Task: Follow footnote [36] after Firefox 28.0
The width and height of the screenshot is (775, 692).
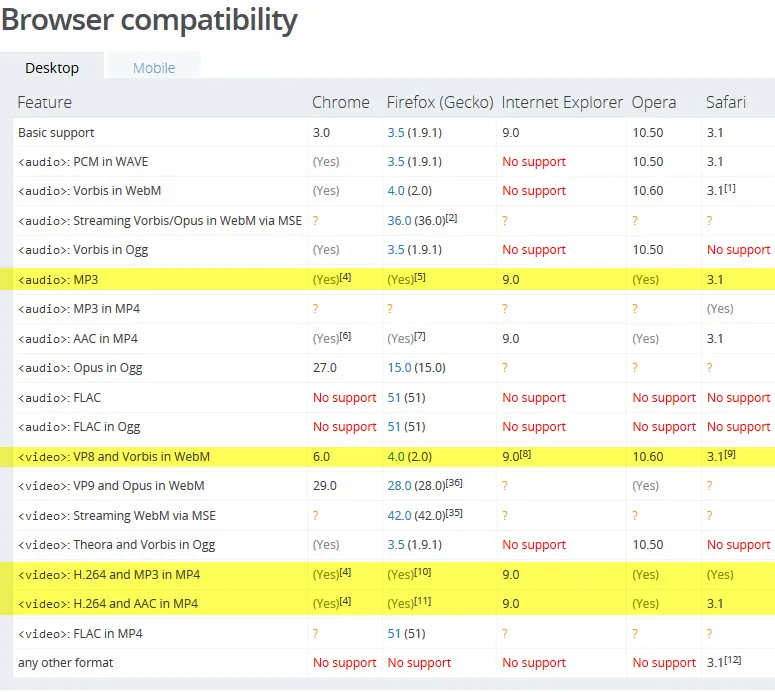Action: (454, 483)
